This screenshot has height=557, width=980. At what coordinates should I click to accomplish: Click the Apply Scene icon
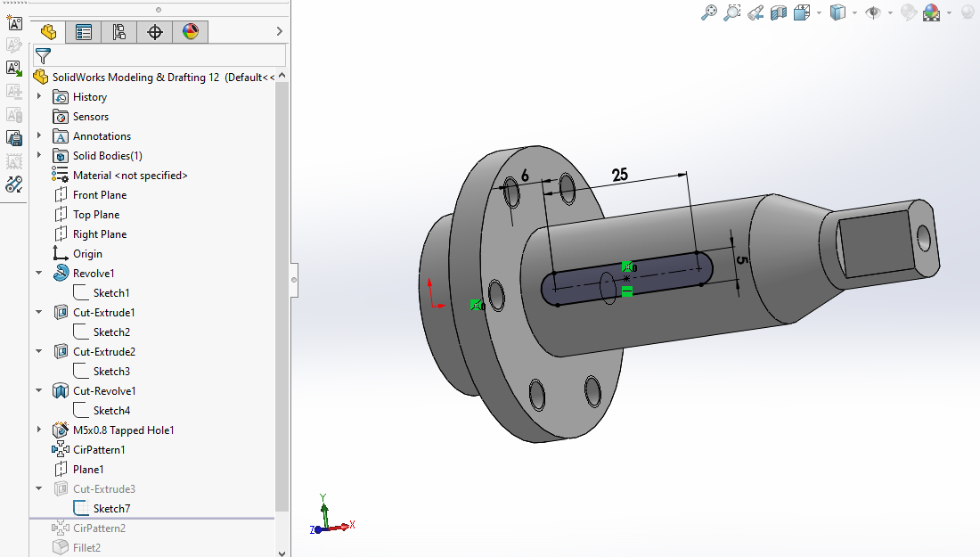pos(931,12)
